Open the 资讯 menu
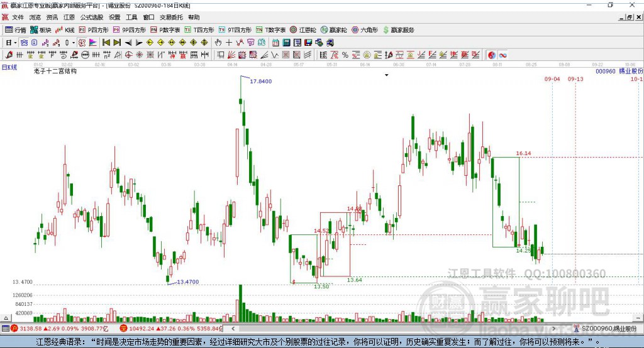This screenshot has height=348, width=644. click(x=52, y=17)
